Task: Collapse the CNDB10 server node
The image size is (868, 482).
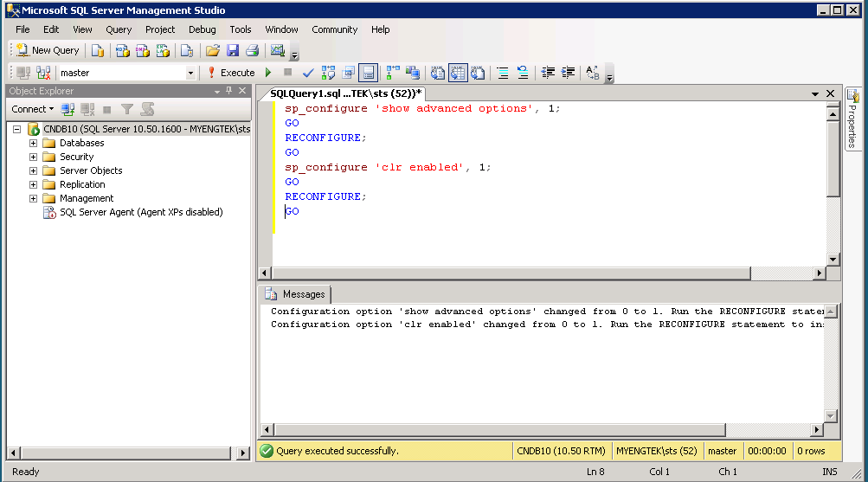Action: [x=17, y=129]
